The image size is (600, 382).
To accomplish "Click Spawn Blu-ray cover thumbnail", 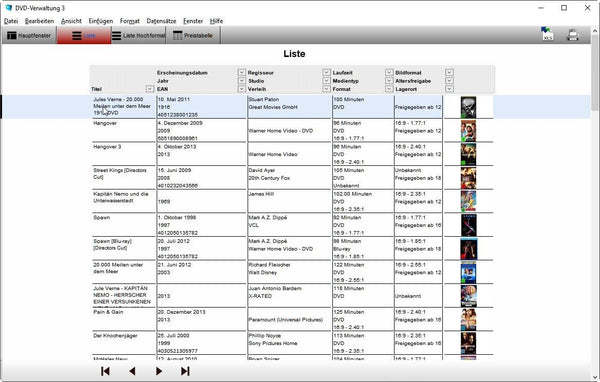I will pyautogui.click(x=468, y=249).
